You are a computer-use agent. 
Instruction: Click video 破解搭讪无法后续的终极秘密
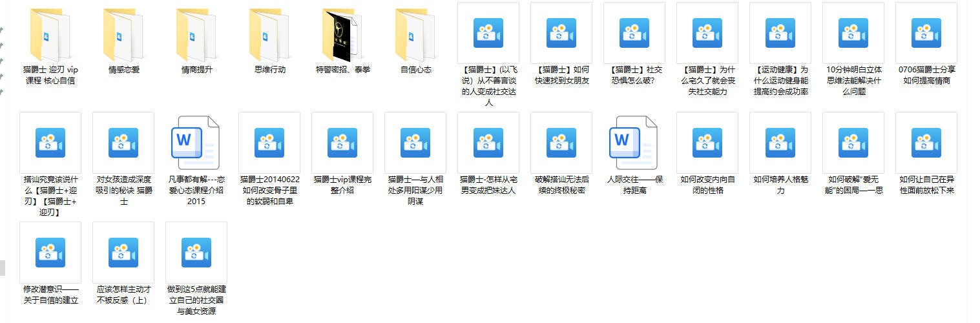[561, 143]
